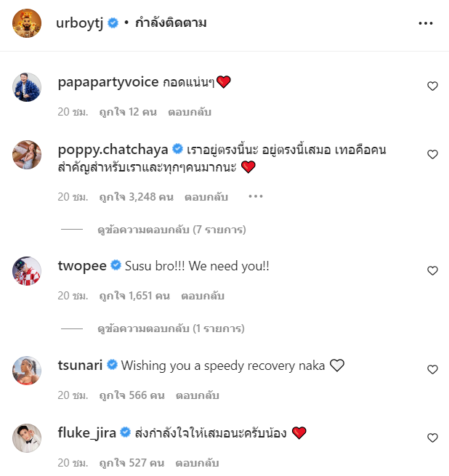This screenshot has width=449, height=476.
Task: Reply to tsunari's comment
Action: point(198,395)
